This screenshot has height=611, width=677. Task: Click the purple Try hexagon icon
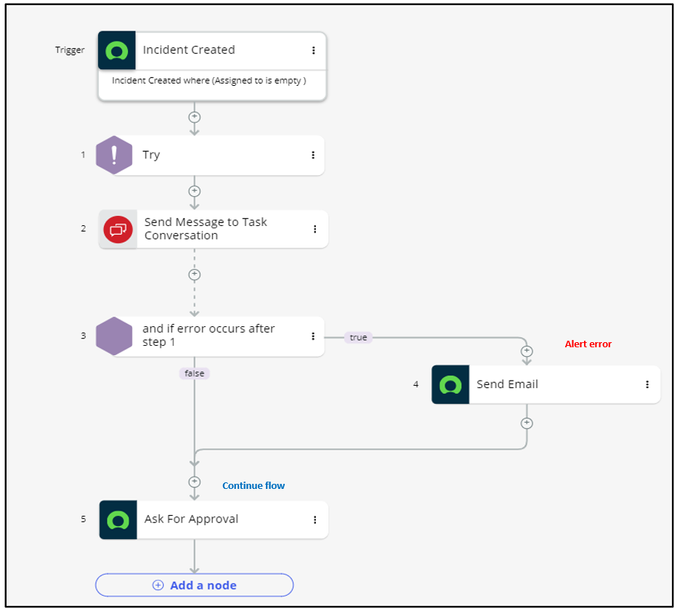click(x=114, y=155)
